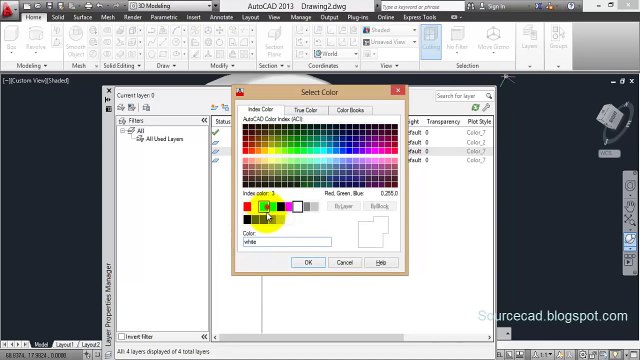The width and height of the screenshot is (640, 360).
Task: Select the All Used Layers filter
Action: point(164,139)
